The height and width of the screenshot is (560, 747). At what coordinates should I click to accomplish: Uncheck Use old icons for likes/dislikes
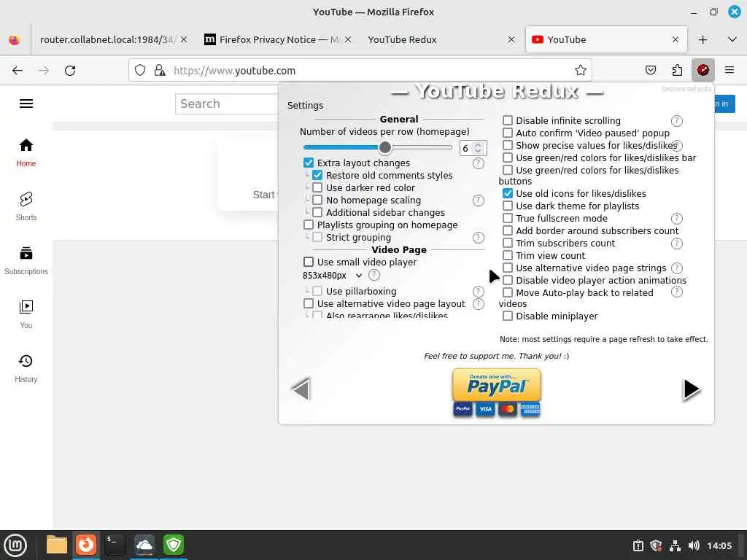[508, 193]
